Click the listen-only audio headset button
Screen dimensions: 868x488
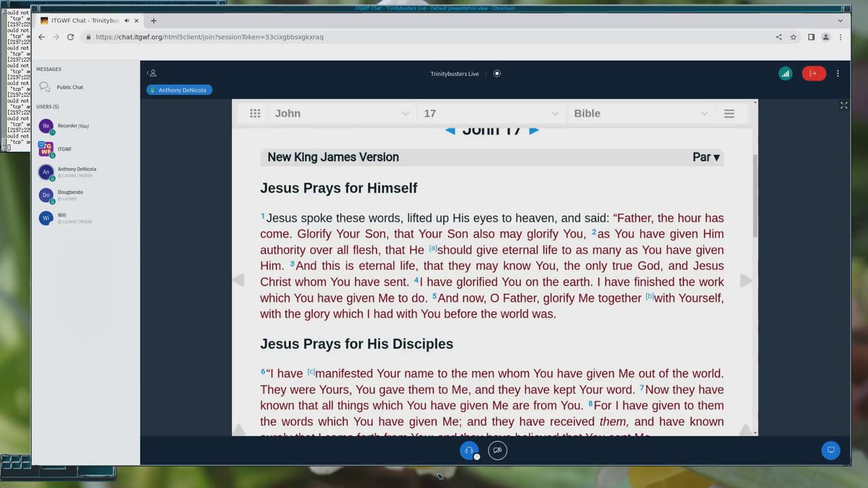(469, 451)
